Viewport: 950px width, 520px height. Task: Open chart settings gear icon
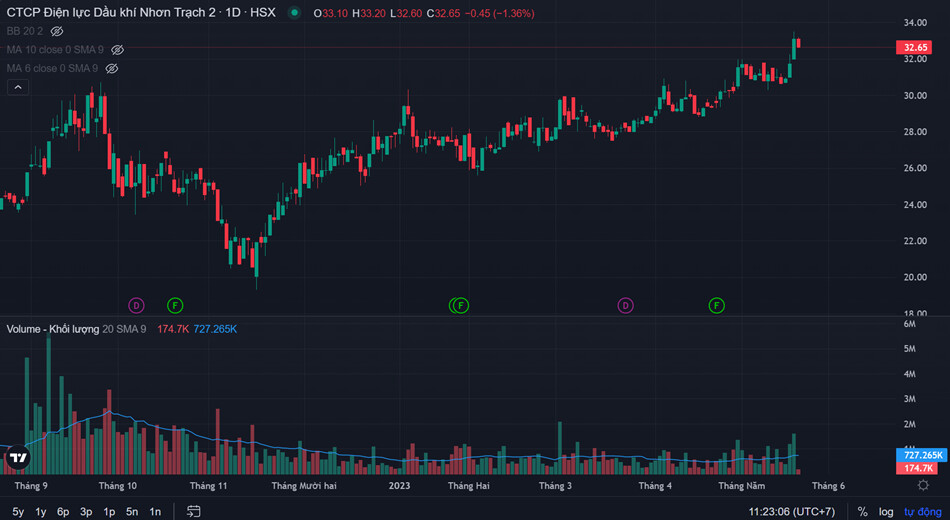coord(923,485)
